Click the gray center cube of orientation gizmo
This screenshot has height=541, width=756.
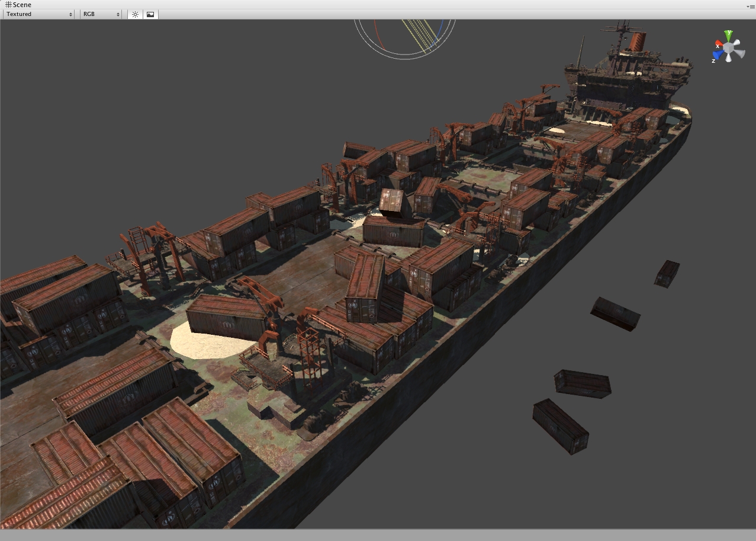tap(729, 47)
